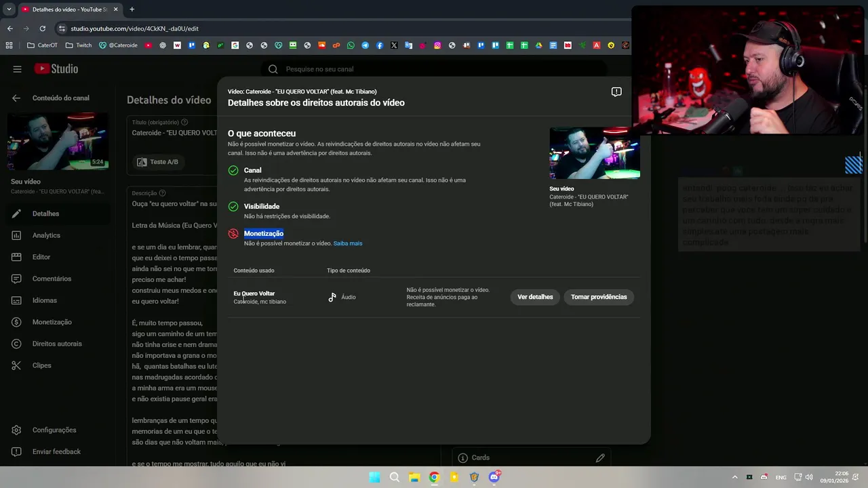The height and width of the screenshot is (488, 868).
Task: Open the Windows Start menu
Action: (374, 477)
